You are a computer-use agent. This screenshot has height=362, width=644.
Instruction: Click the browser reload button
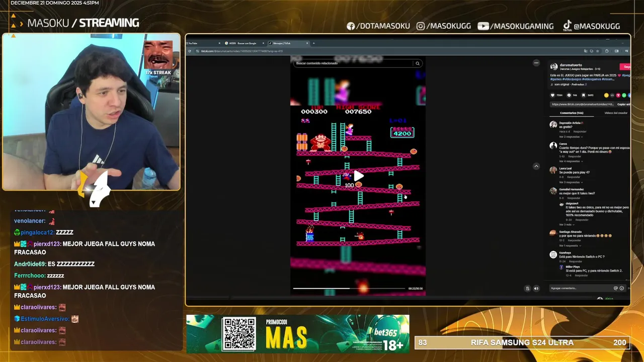point(190,51)
